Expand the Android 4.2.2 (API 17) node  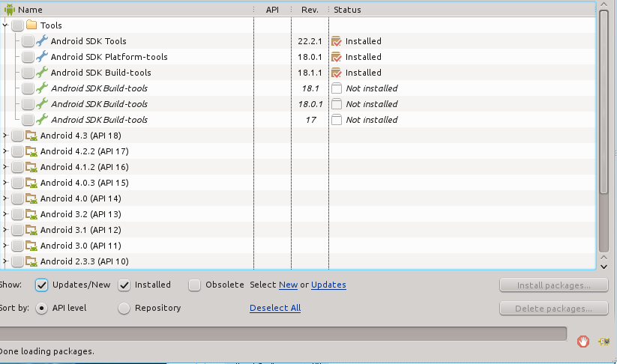pos(5,151)
